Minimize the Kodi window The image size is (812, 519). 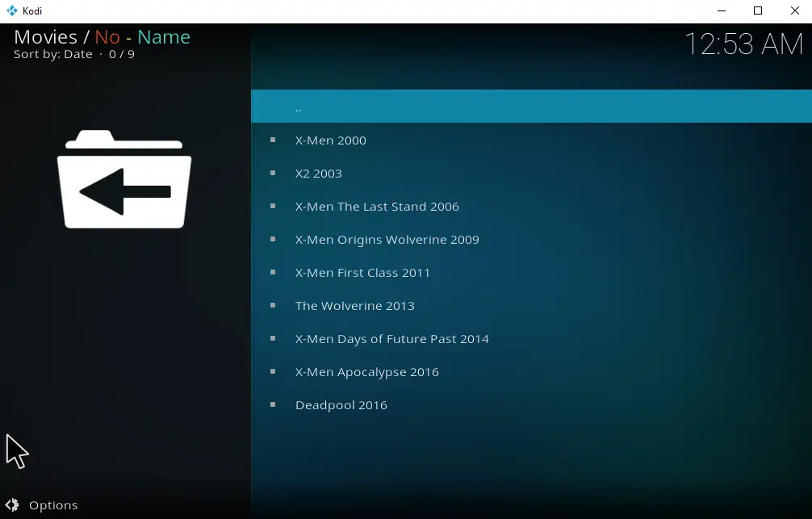(x=722, y=10)
